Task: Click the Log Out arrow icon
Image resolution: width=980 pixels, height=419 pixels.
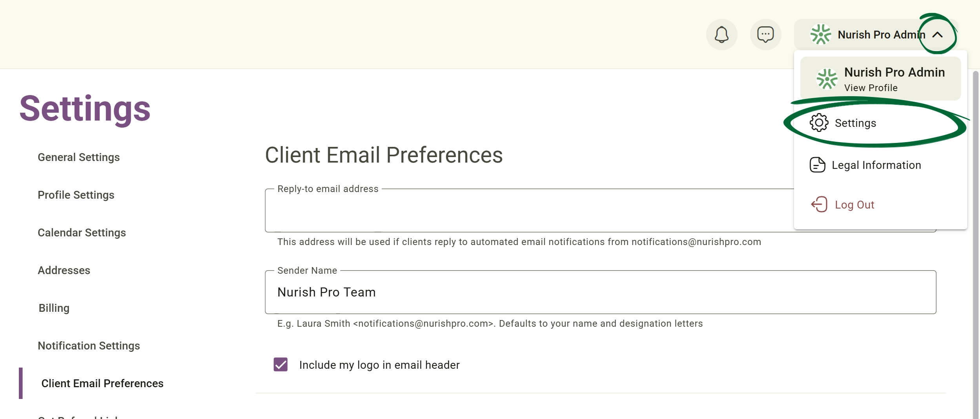Action: (x=819, y=204)
